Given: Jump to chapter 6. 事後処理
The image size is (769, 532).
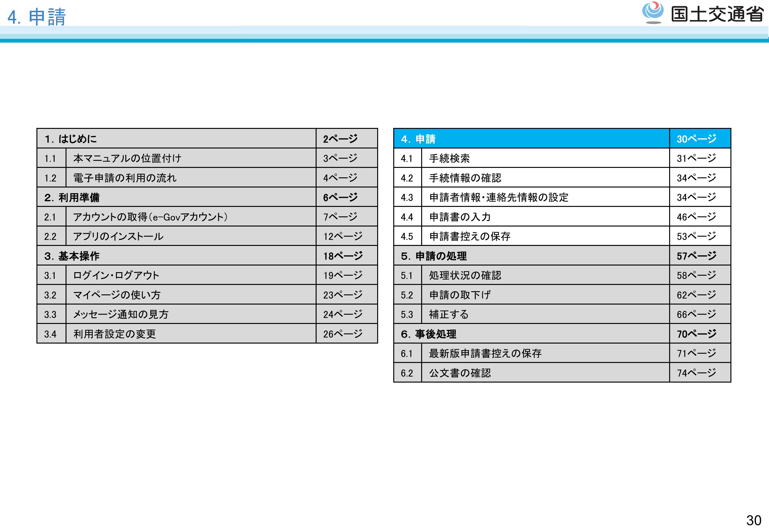Looking at the screenshot, I should point(429,334).
